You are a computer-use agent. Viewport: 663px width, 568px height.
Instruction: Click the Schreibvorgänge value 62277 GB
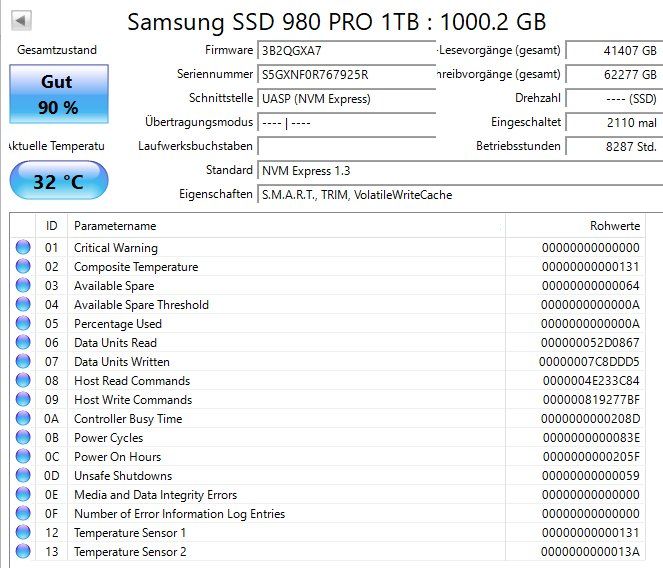(614, 74)
